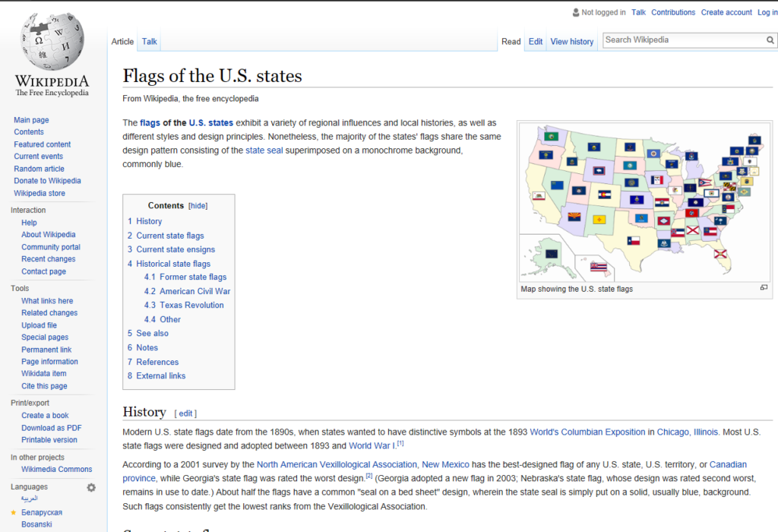Screen dimensions: 778x532
Task: Click 'Donate to Wikipedia' in the sidebar
Action: pos(47,180)
